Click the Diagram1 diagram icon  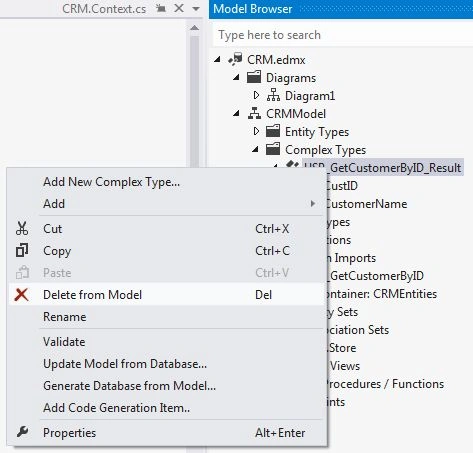273,95
